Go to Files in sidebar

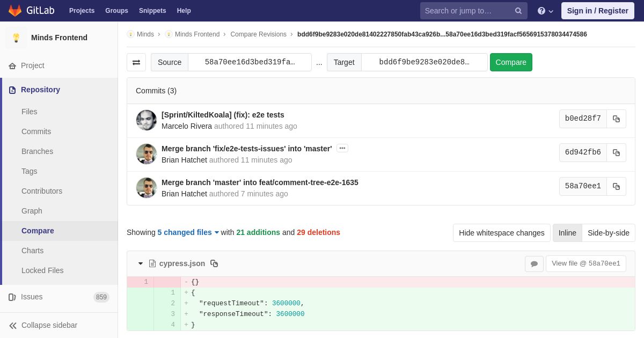pyautogui.click(x=30, y=112)
